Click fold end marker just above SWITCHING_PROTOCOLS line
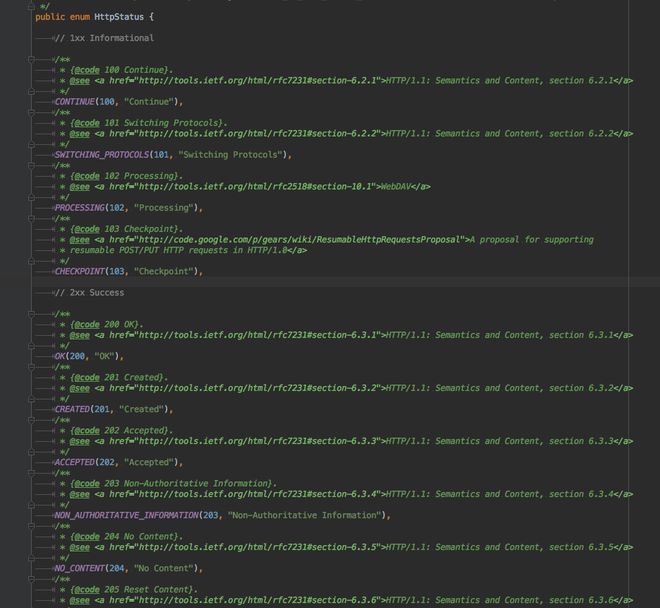Screen dimensions: 660x608 31,144
